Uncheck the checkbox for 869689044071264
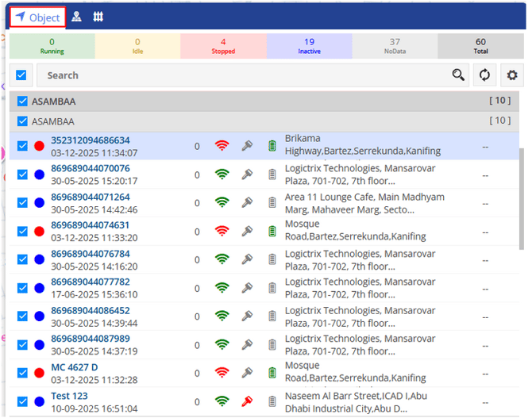532x418 pixels. click(x=23, y=203)
